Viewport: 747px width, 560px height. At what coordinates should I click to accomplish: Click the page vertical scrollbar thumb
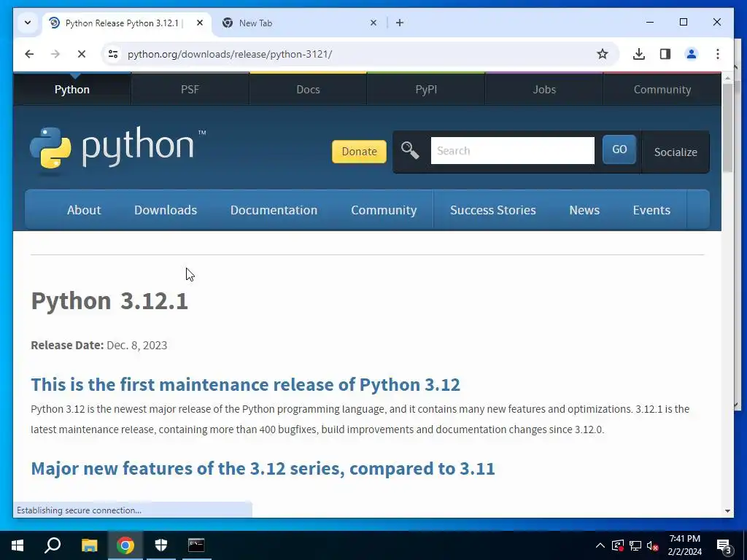click(x=727, y=128)
